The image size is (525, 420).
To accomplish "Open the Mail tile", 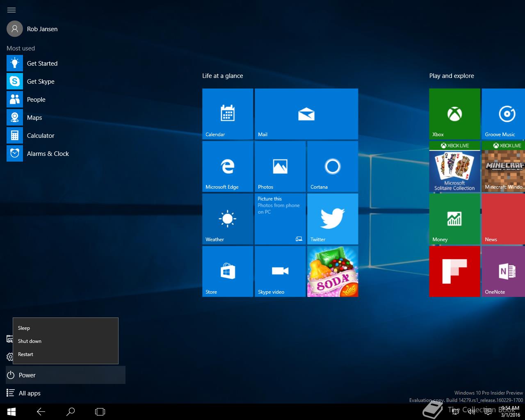I will coord(306,114).
